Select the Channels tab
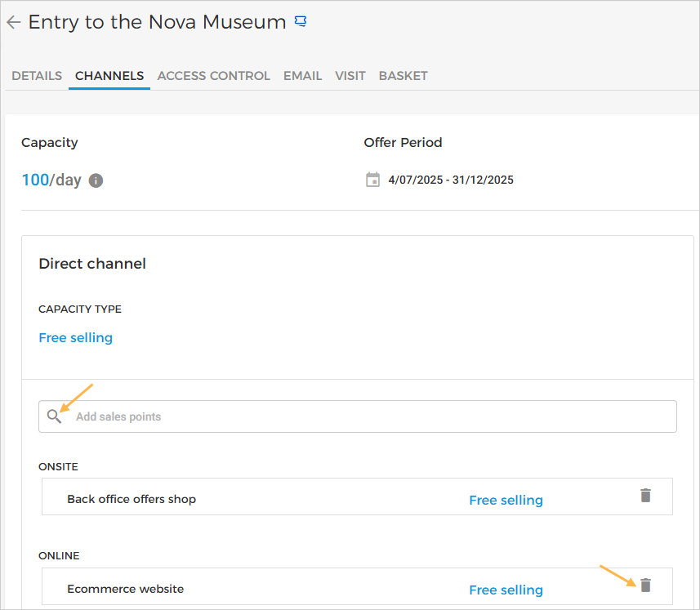Image resolution: width=700 pixels, height=610 pixels. tap(109, 76)
